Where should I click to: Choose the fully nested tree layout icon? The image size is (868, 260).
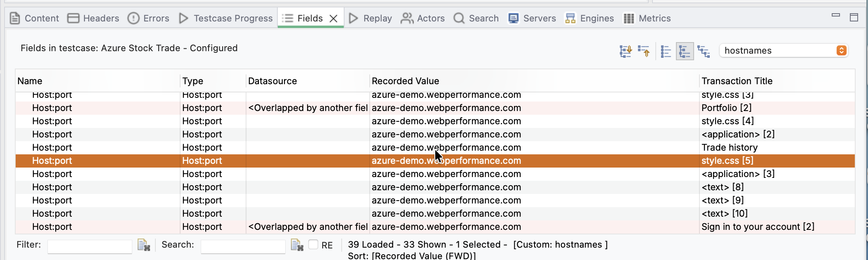704,51
